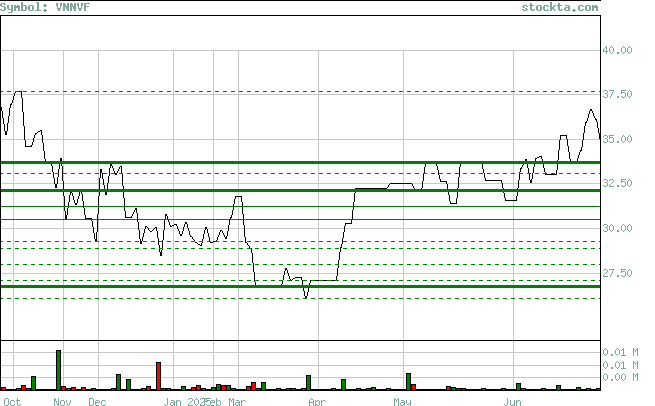655x406 pixels.
Task: Click the stockta.com watermark text
Action: click(x=560, y=7)
